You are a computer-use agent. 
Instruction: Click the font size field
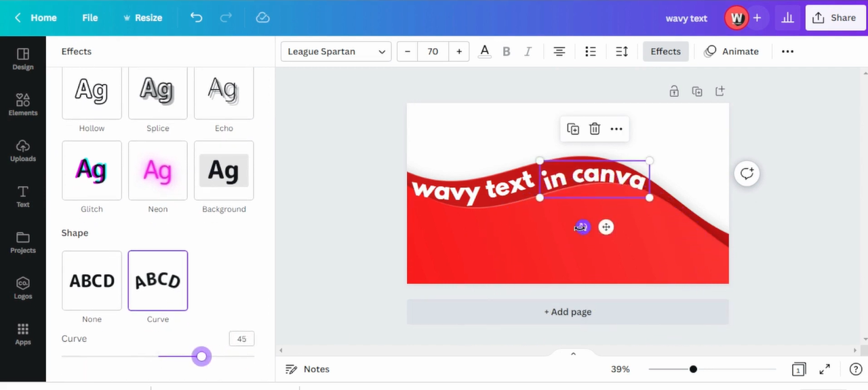pyautogui.click(x=433, y=52)
